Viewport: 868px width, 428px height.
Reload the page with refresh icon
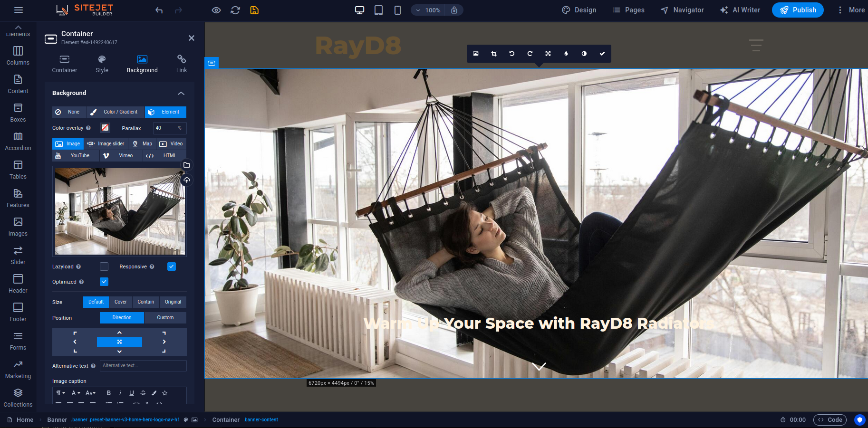tap(235, 10)
